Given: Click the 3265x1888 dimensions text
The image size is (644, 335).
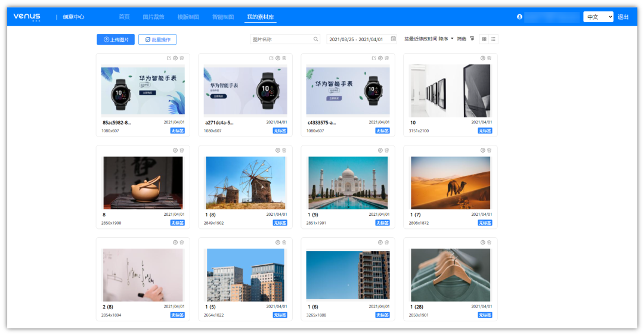Looking at the screenshot, I should click(x=316, y=315).
